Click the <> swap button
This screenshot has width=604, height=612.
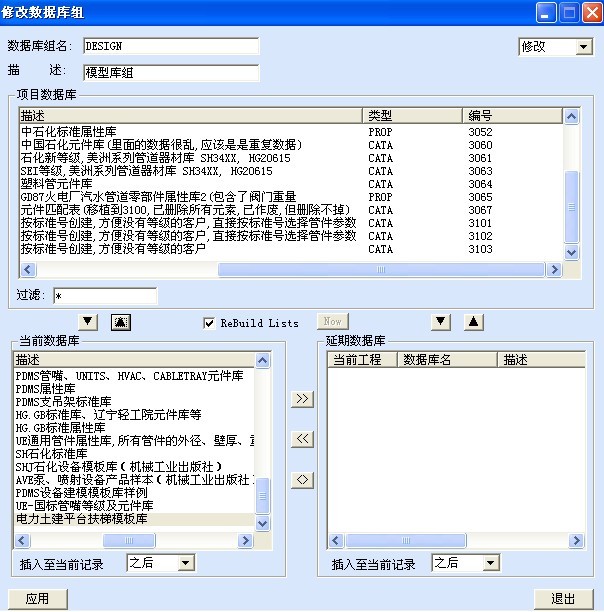tap(301, 479)
